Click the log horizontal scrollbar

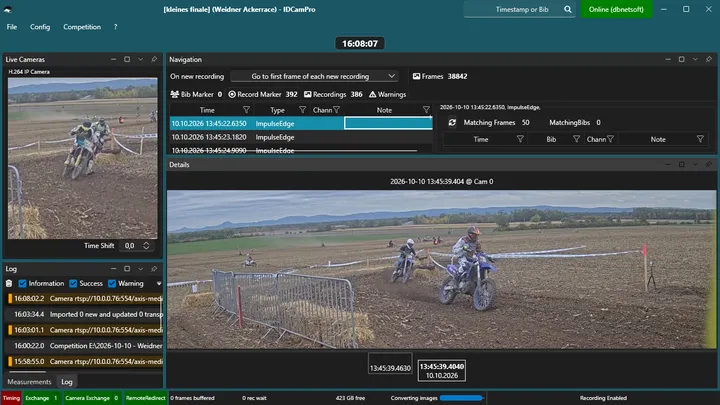(x=28, y=371)
